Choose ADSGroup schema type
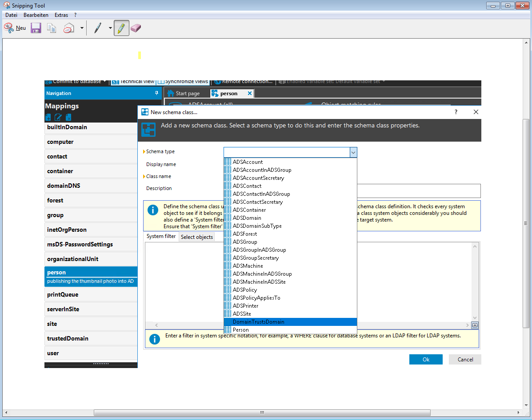This screenshot has width=532, height=420. 290,242
